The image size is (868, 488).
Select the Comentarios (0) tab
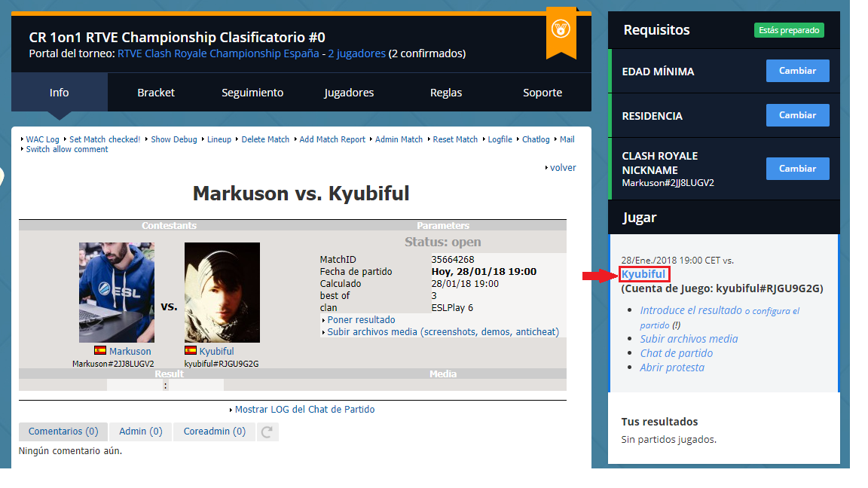click(63, 432)
